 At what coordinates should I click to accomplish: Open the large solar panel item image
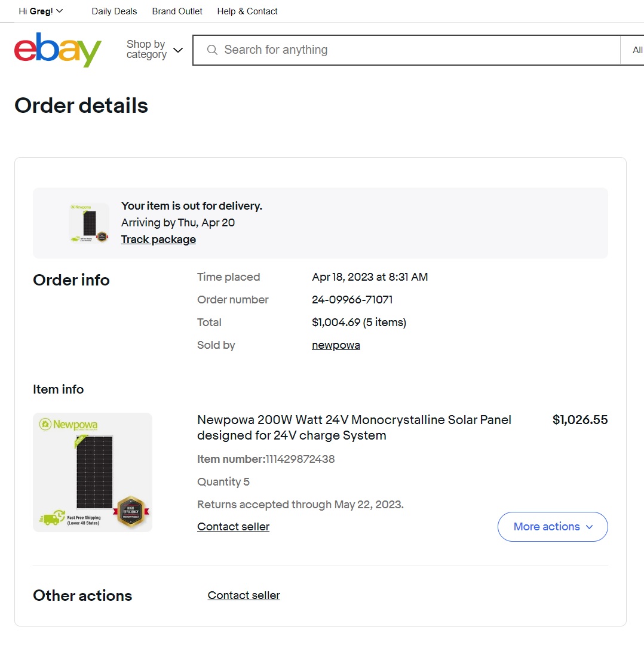(x=93, y=472)
